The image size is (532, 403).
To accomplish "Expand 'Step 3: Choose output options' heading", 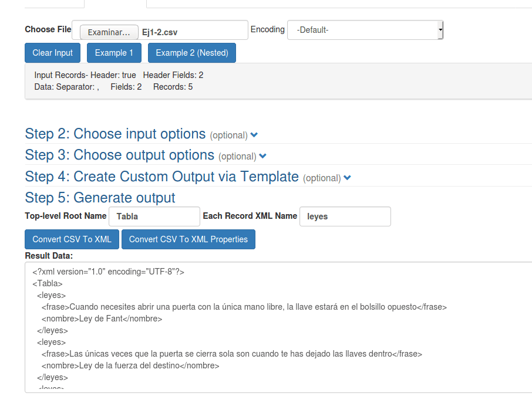I will (x=119, y=155).
